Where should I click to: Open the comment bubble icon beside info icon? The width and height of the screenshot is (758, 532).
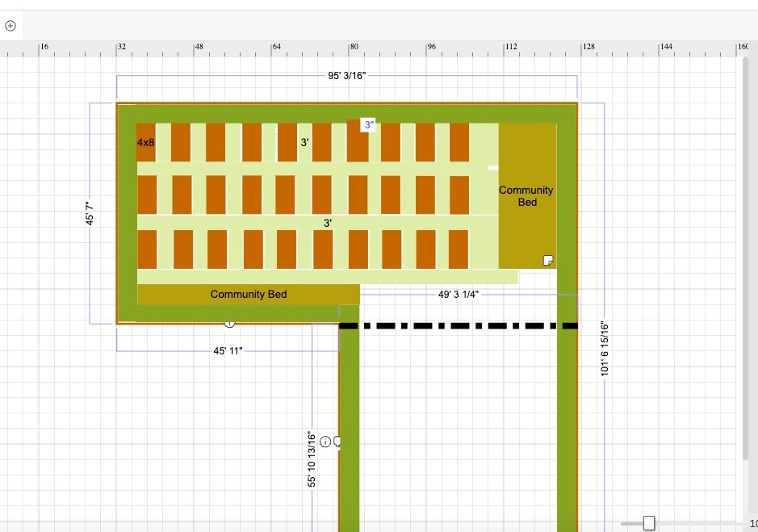coord(337,442)
